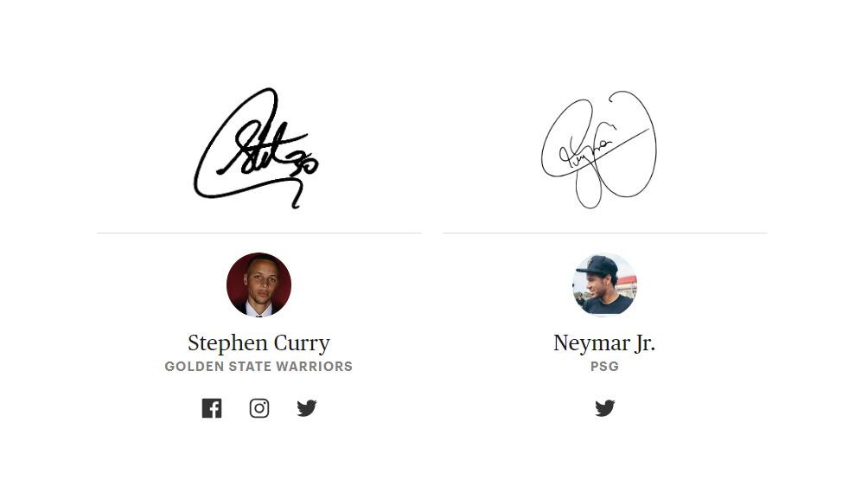Click Neymar Jr.'s round profile photo
Viewport: 868px width, 480px height.
click(x=604, y=285)
